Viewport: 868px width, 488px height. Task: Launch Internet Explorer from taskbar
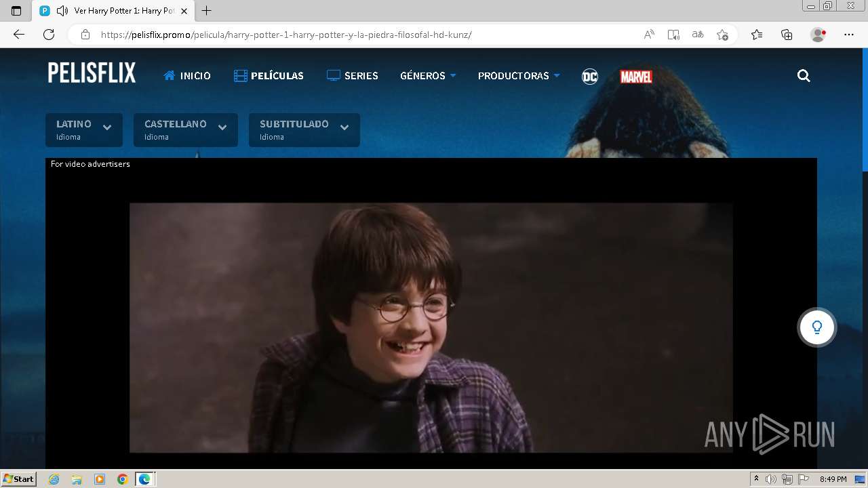point(54,479)
